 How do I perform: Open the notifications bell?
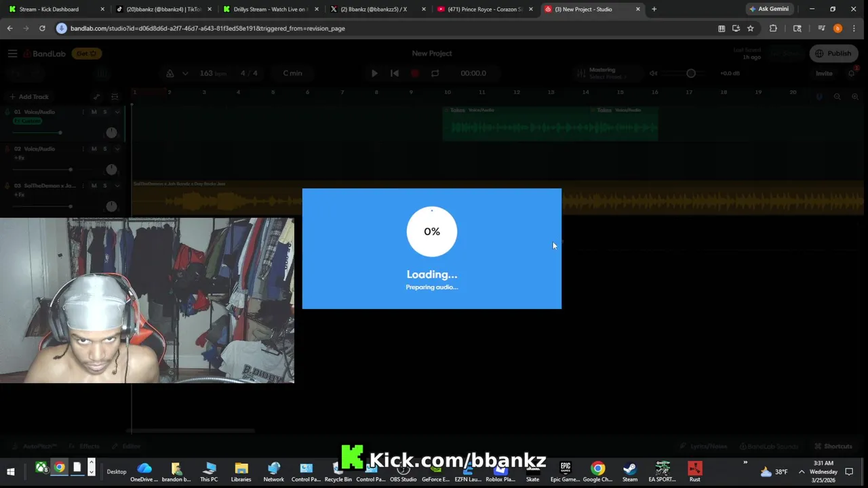point(852,73)
